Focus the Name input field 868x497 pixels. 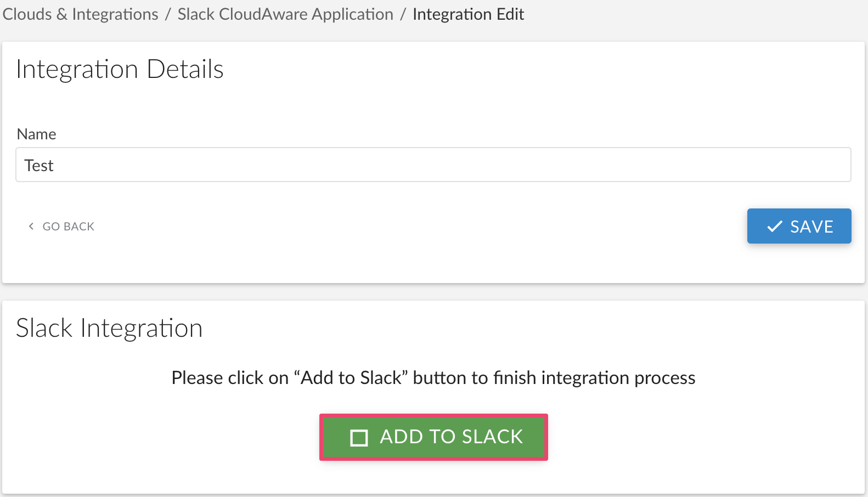[433, 165]
